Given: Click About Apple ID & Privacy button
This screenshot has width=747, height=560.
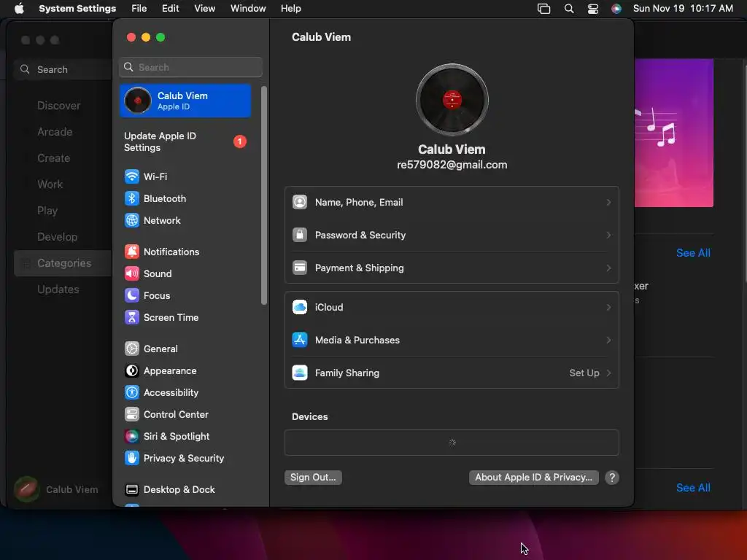Looking at the screenshot, I should (533, 478).
